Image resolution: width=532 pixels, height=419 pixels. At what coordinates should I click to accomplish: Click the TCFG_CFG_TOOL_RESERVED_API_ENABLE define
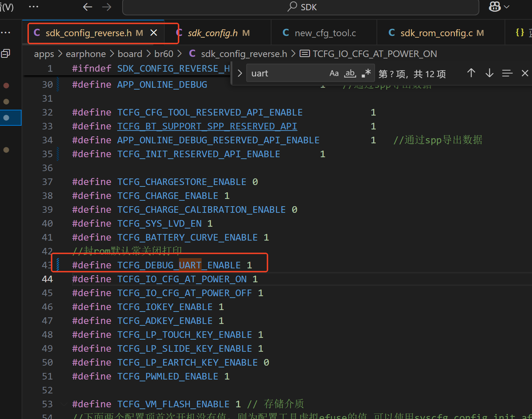click(210, 112)
